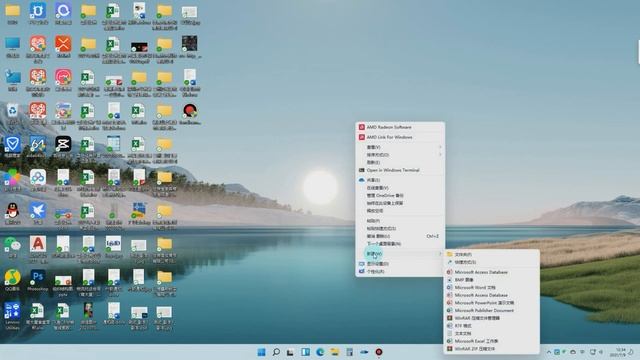The width and height of the screenshot is (640, 360).
Task: Click the undo entry with Ctrl+Z shortcut
Action: [400, 236]
